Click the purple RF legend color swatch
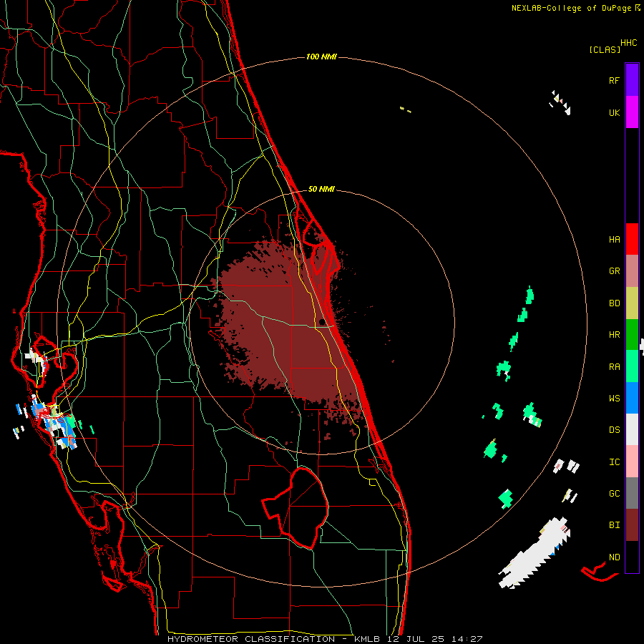 coord(632,79)
